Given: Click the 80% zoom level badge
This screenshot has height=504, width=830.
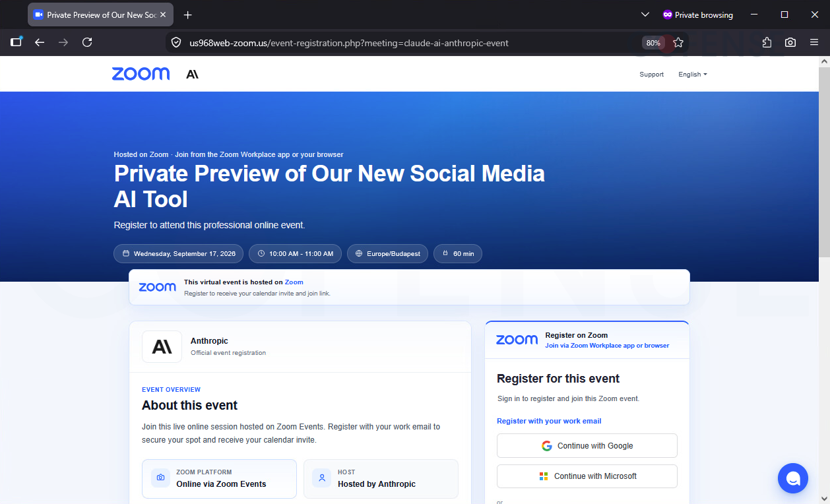Looking at the screenshot, I should (653, 43).
